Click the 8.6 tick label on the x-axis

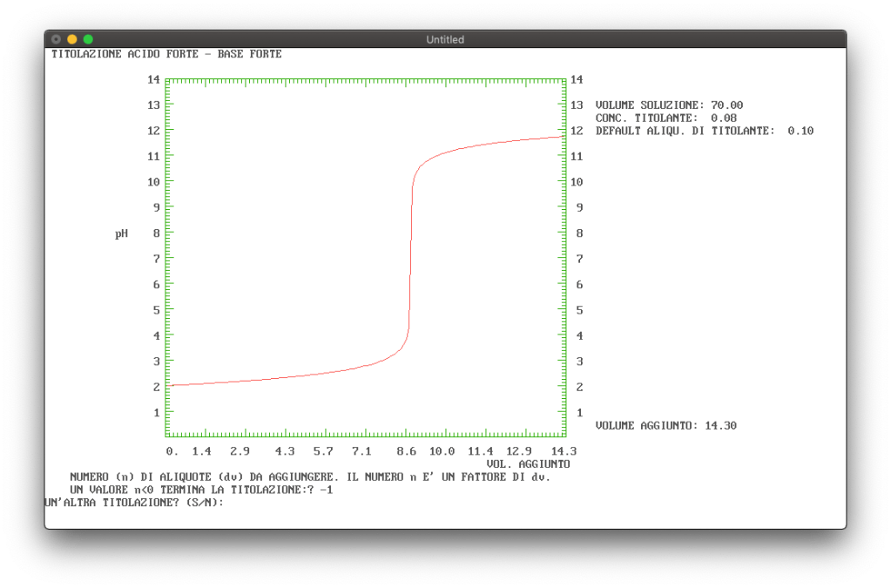406,451
